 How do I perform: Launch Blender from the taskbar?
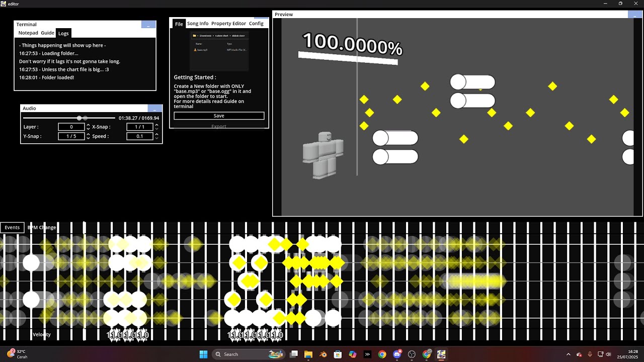click(323, 354)
